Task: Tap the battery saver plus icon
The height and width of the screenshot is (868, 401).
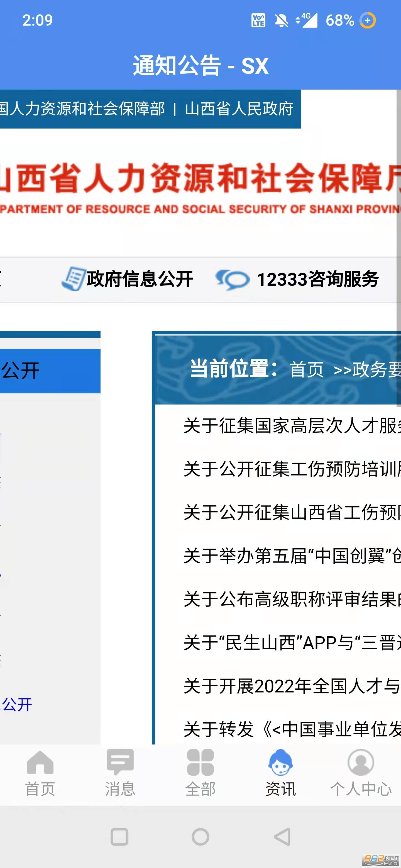Action: [368, 20]
